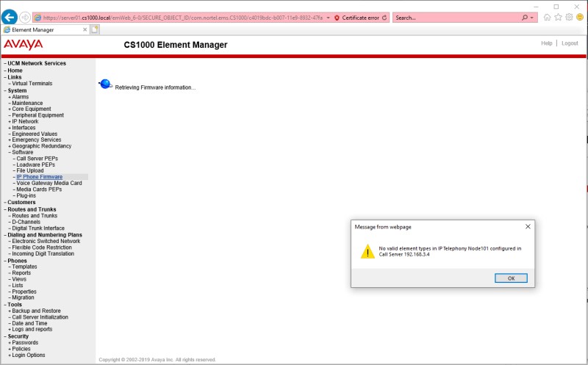Viewport: 588px width, 365px height.
Task: Open UCM Network Services
Action: coord(37,63)
